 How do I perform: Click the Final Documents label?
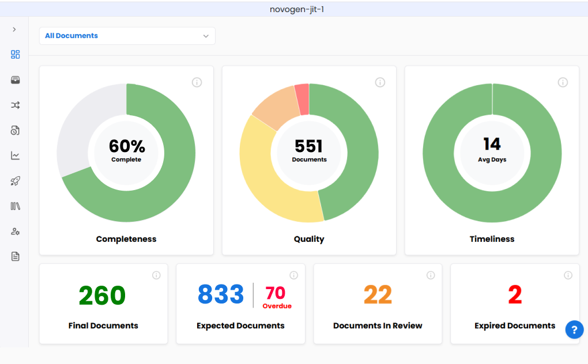pyautogui.click(x=103, y=325)
